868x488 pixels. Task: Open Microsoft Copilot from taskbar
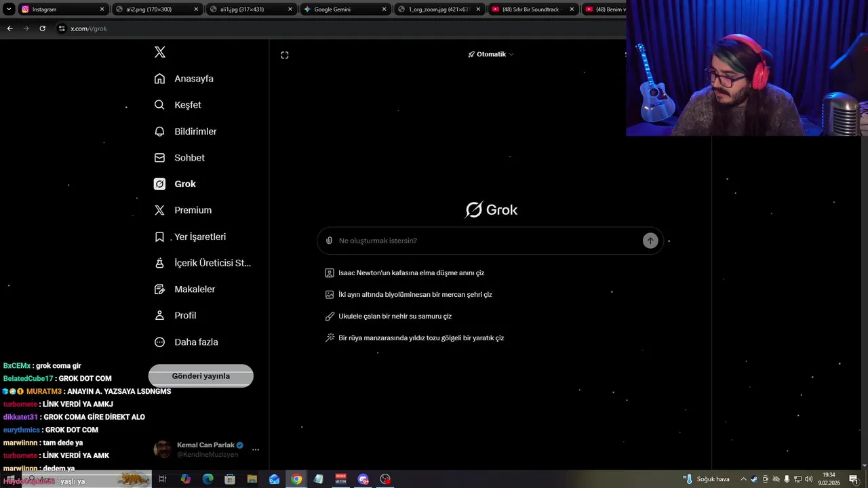coord(185,479)
